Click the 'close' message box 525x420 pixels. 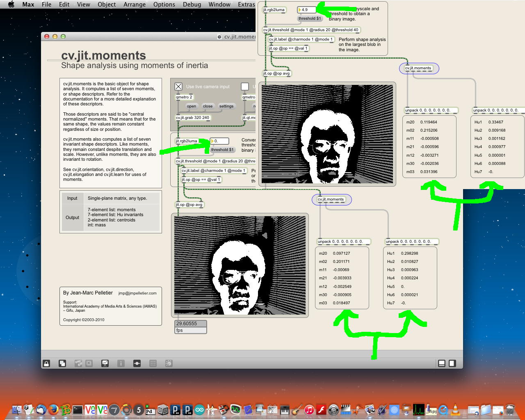tap(208, 106)
